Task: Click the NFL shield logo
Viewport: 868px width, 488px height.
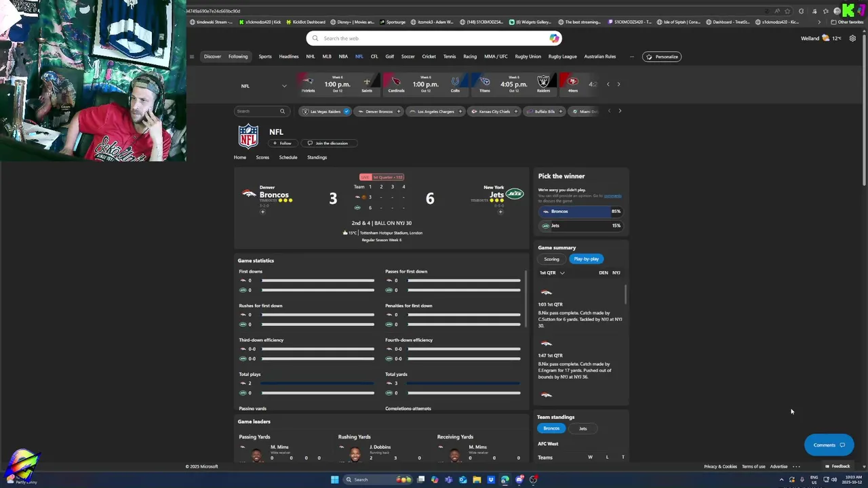Action: [x=248, y=136]
